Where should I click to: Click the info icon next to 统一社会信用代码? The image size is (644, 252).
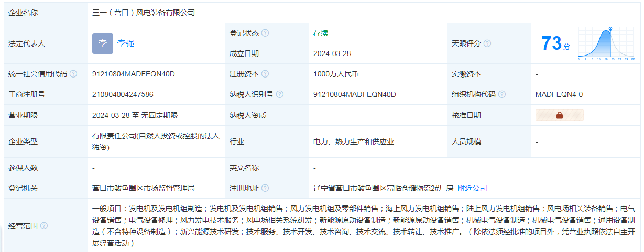tap(73, 74)
